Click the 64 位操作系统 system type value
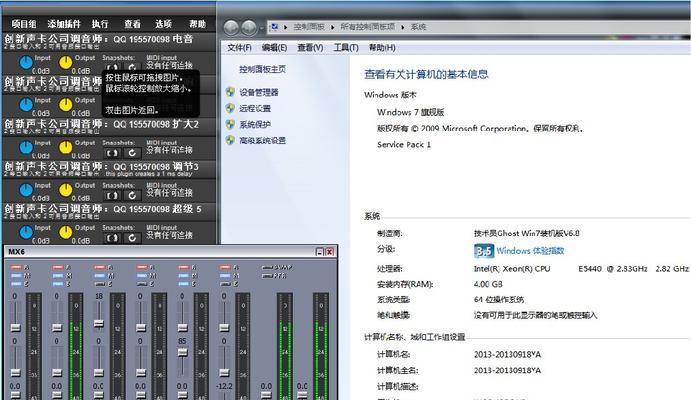 pos(499,300)
